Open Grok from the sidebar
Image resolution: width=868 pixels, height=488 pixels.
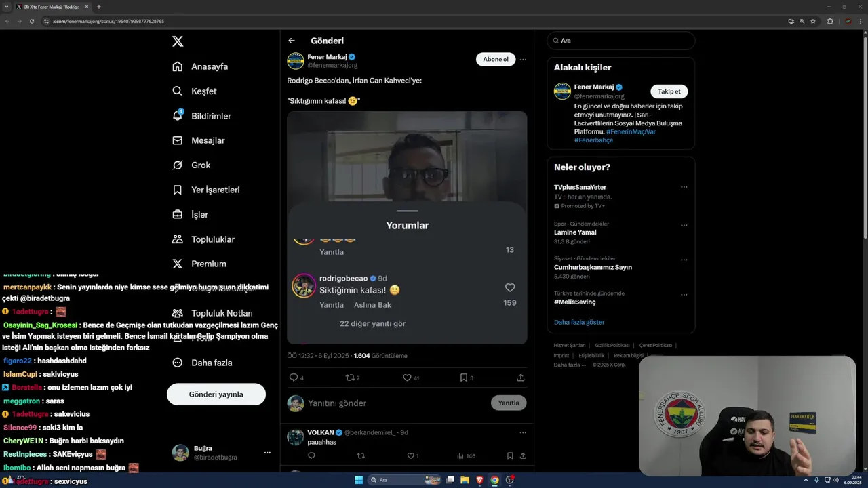click(x=191, y=165)
